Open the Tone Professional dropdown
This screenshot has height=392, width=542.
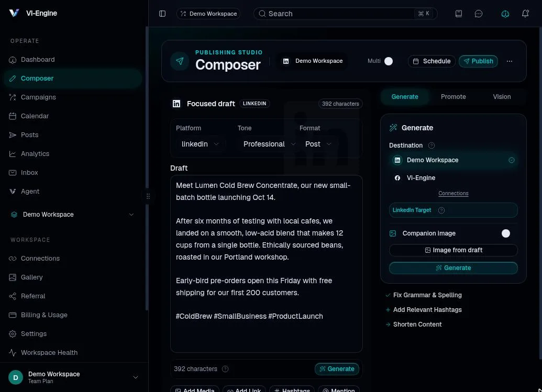(x=269, y=144)
